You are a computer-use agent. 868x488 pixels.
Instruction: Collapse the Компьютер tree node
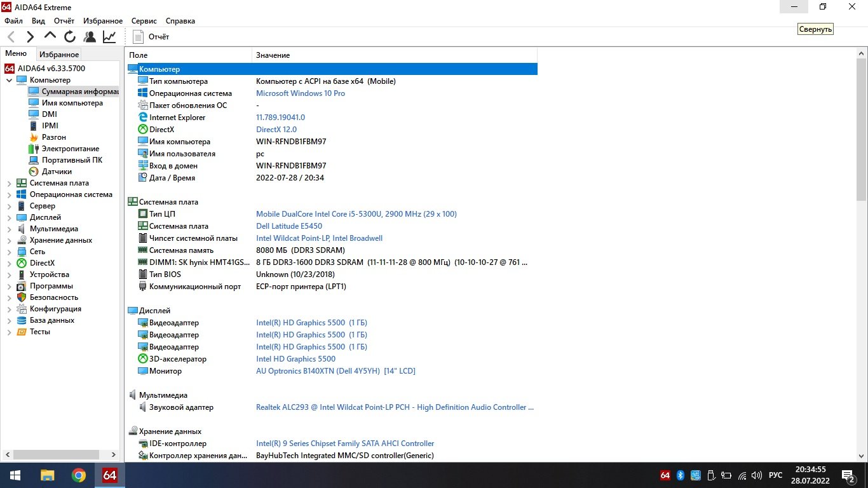pyautogui.click(x=9, y=80)
